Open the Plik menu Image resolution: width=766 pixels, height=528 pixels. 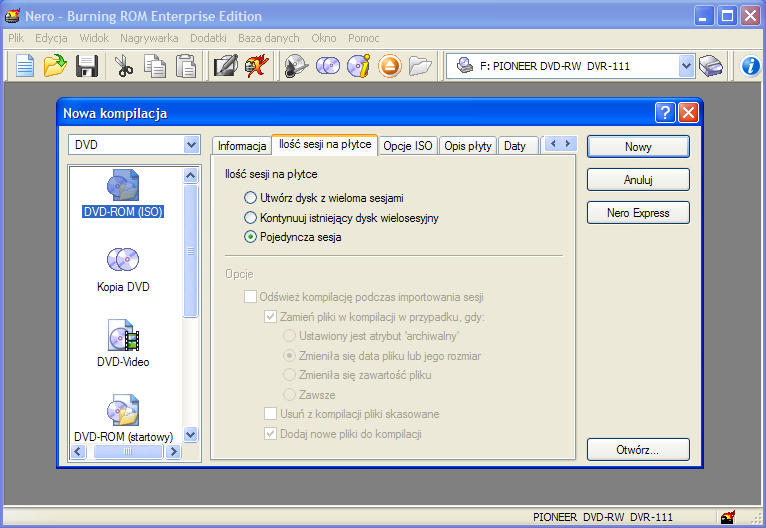pyautogui.click(x=16, y=38)
